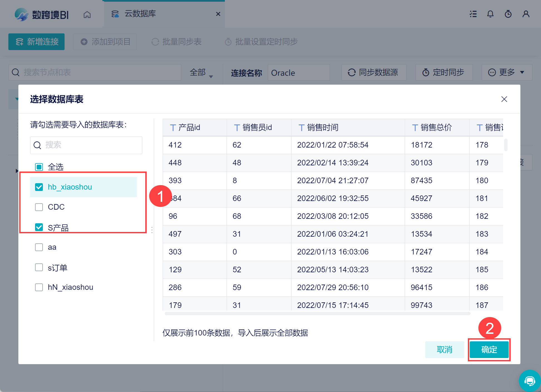This screenshot has width=541, height=392.
Task: Expand the tree node arrow on left panel
Action: [17, 171]
